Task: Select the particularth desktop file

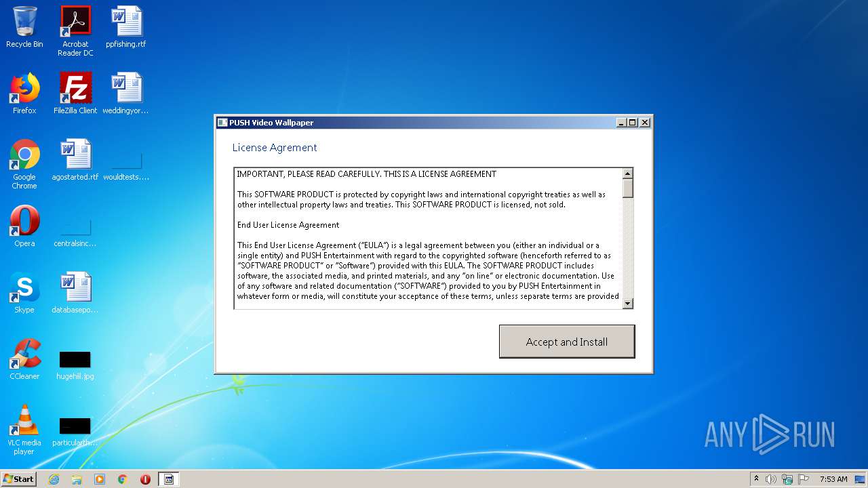Action: pos(75,431)
